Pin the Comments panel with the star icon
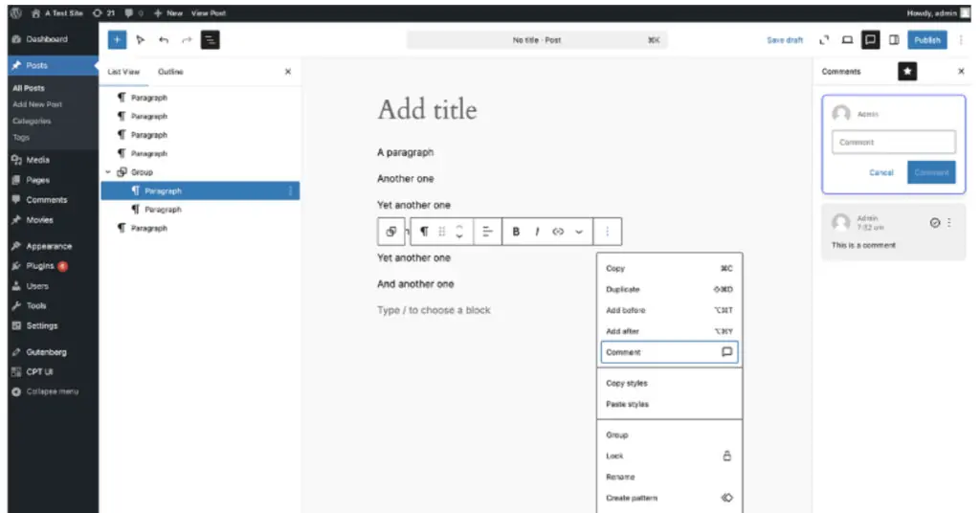 click(907, 72)
